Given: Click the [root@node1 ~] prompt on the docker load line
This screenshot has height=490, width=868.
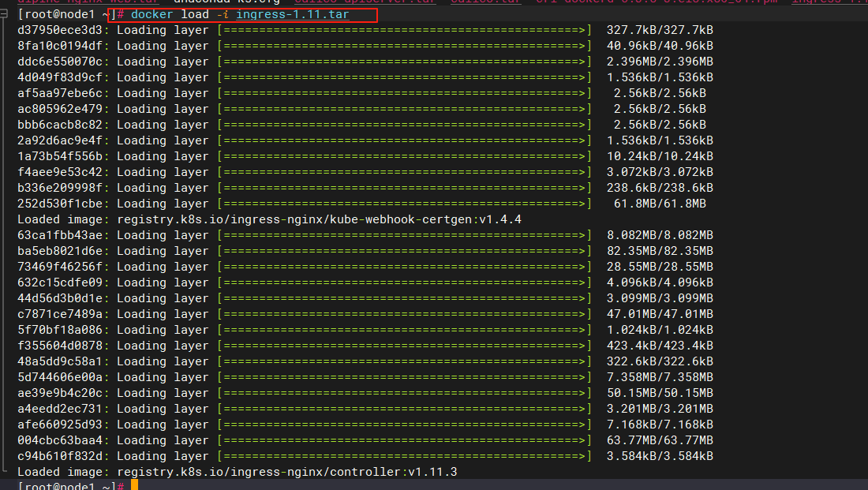Looking at the screenshot, I should [66, 14].
